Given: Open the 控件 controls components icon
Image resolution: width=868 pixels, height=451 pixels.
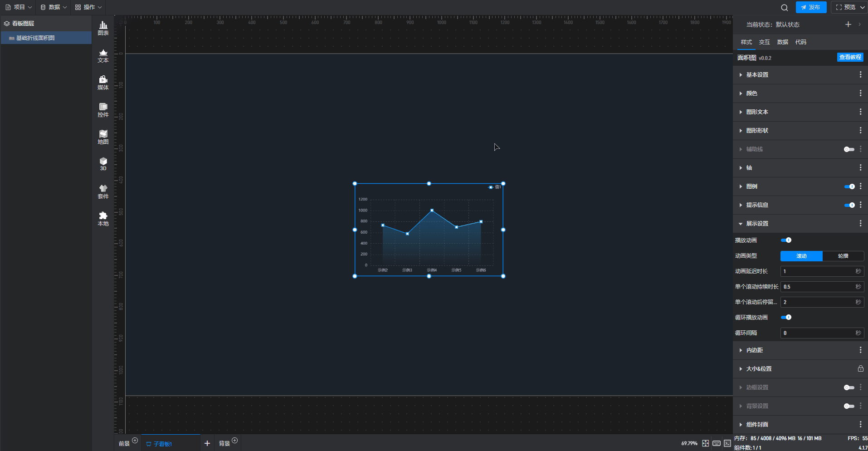Looking at the screenshot, I should click(x=103, y=110).
